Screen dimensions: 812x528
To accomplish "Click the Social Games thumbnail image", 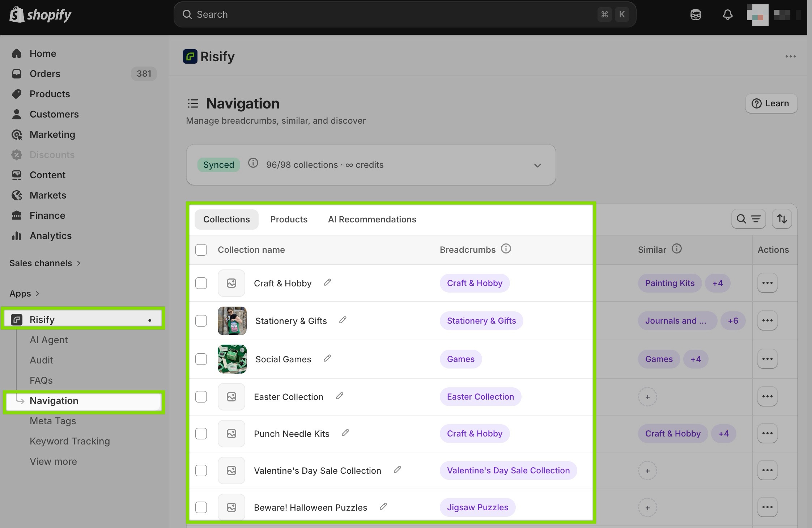I will click(232, 359).
